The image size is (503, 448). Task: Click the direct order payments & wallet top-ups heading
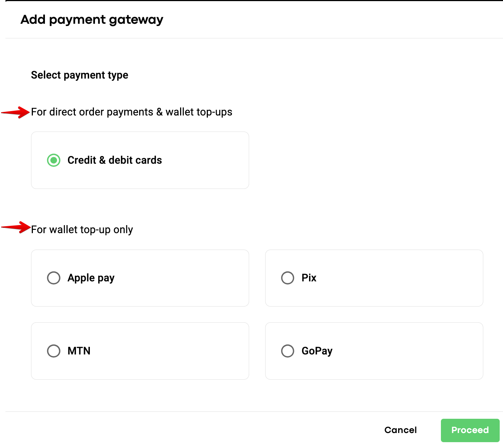[x=132, y=112]
